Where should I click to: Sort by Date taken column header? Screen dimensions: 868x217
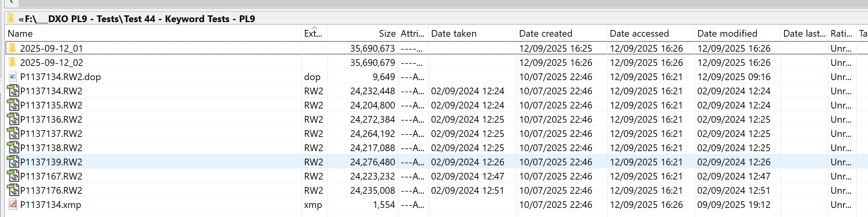pos(454,34)
